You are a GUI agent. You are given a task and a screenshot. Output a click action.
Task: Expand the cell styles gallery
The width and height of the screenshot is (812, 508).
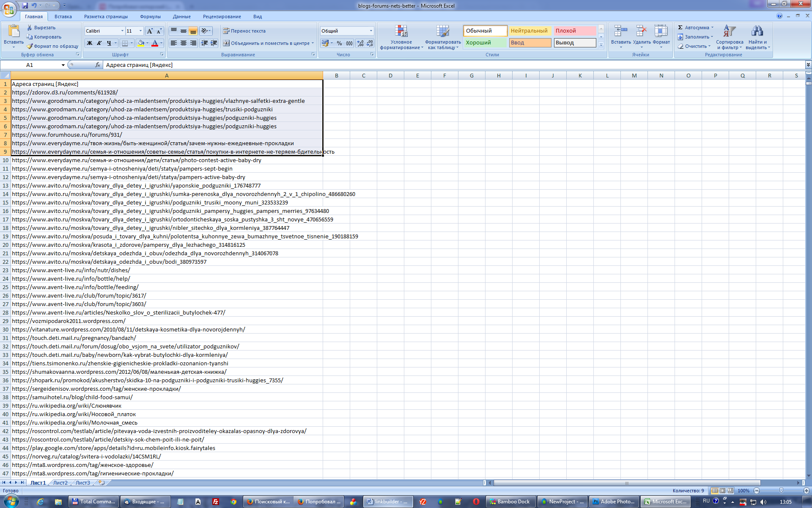(601, 45)
